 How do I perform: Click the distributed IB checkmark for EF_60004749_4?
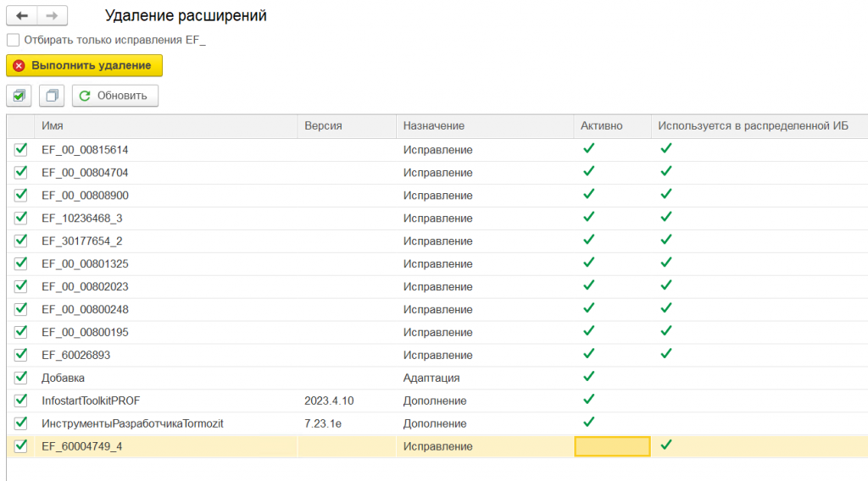tap(666, 445)
